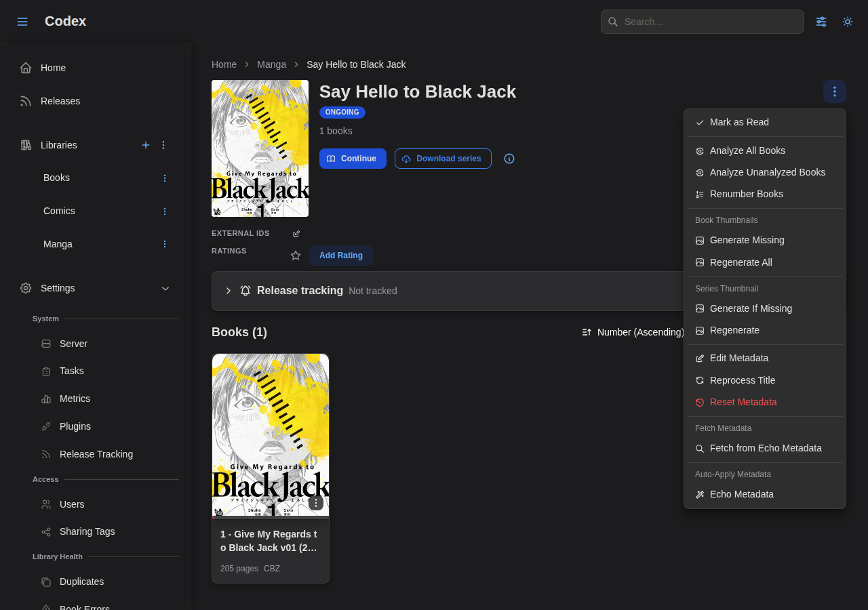Click the Duplicates copy icon
The height and width of the screenshot is (610, 868).
46,582
